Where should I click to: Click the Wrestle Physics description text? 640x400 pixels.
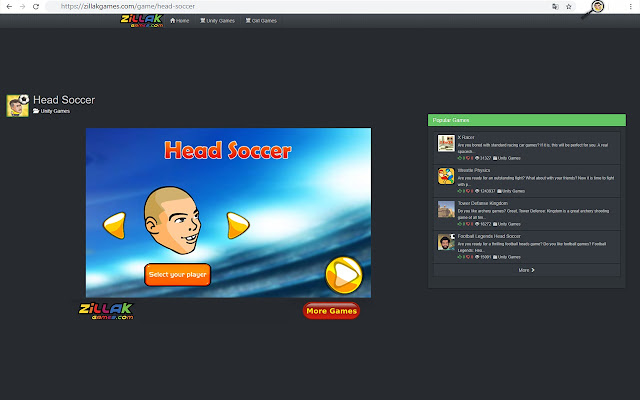(x=536, y=181)
